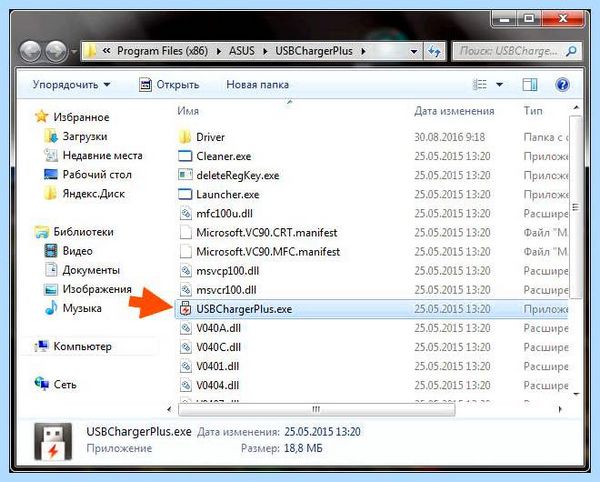Select msvcr100.dll file
The image size is (600, 482).
226,290
